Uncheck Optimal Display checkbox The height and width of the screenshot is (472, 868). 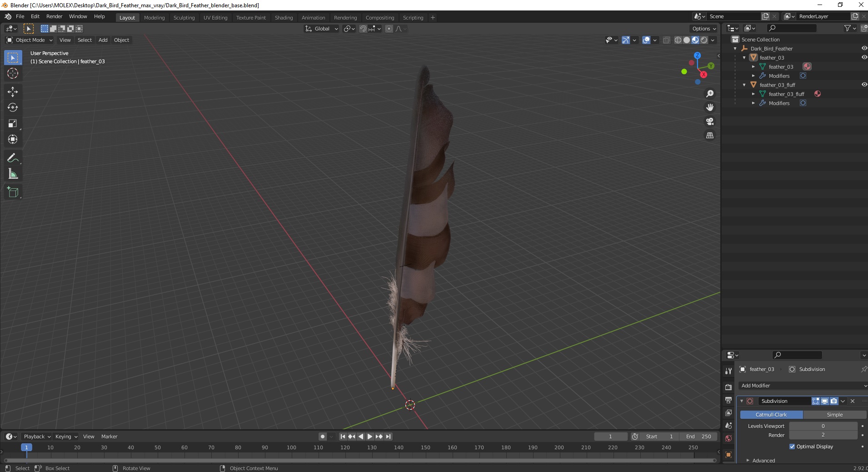pos(792,447)
